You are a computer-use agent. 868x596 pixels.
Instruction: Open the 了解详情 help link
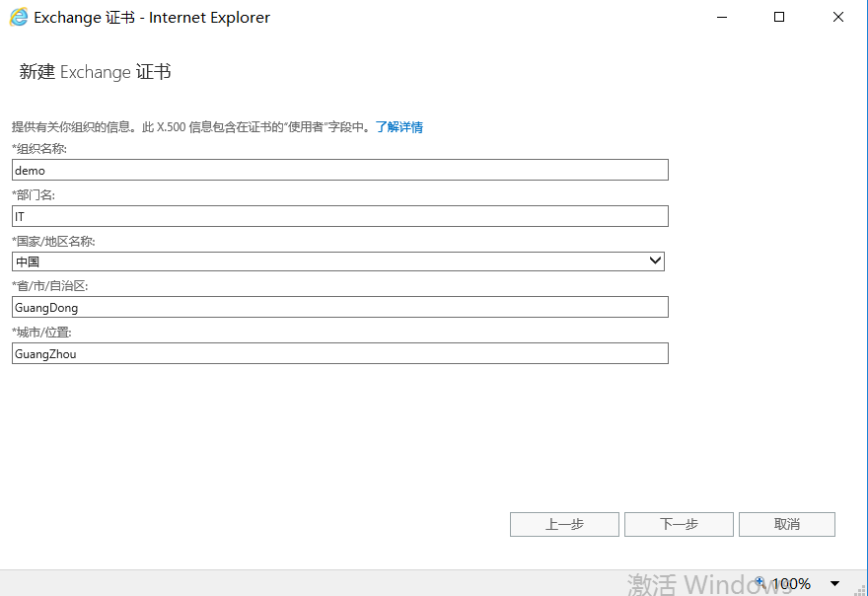coord(400,127)
